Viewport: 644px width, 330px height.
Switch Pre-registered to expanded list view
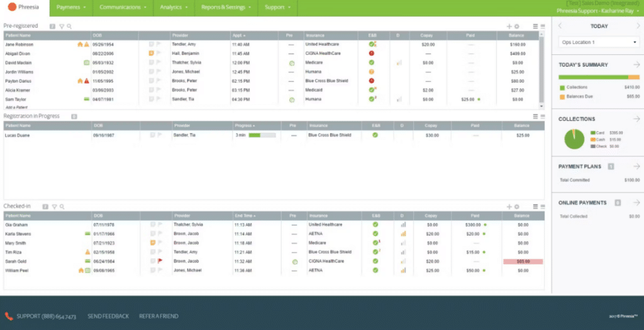click(x=535, y=26)
